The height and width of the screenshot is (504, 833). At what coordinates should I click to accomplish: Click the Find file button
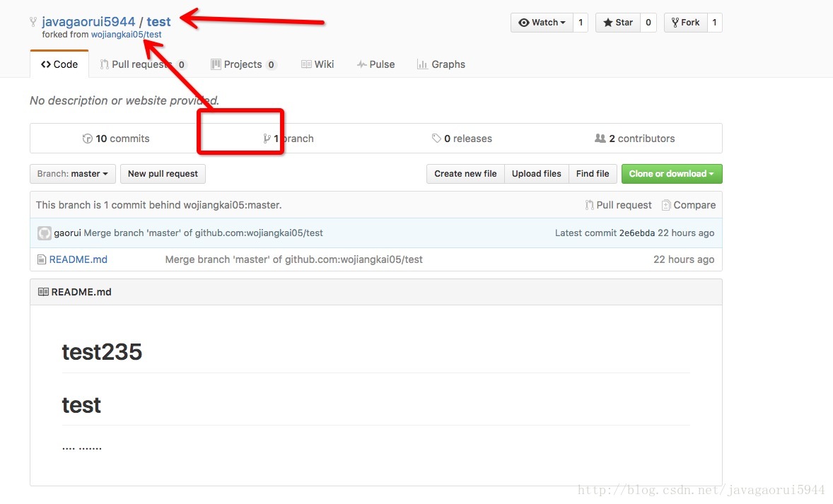[593, 174]
